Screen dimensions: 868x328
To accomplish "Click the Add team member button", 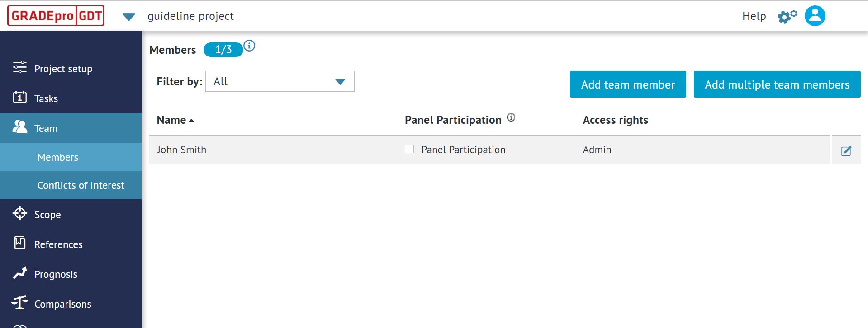I will (x=627, y=84).
